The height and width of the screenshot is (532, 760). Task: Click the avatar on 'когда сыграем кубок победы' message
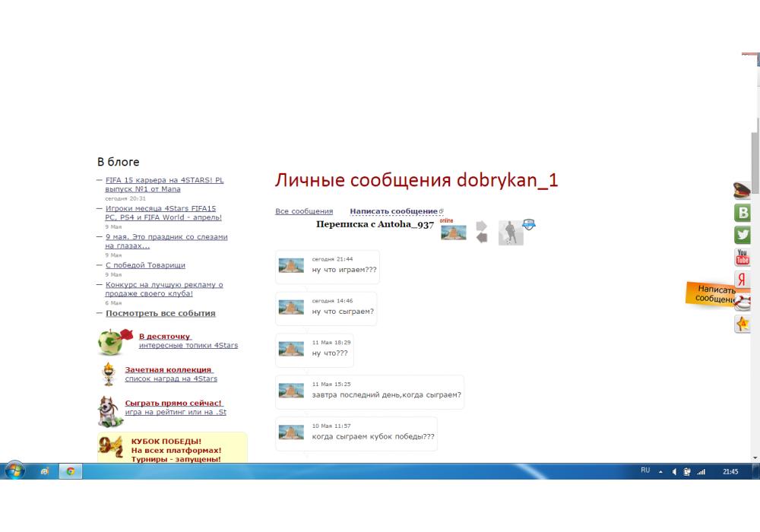[x=291, y=432]
